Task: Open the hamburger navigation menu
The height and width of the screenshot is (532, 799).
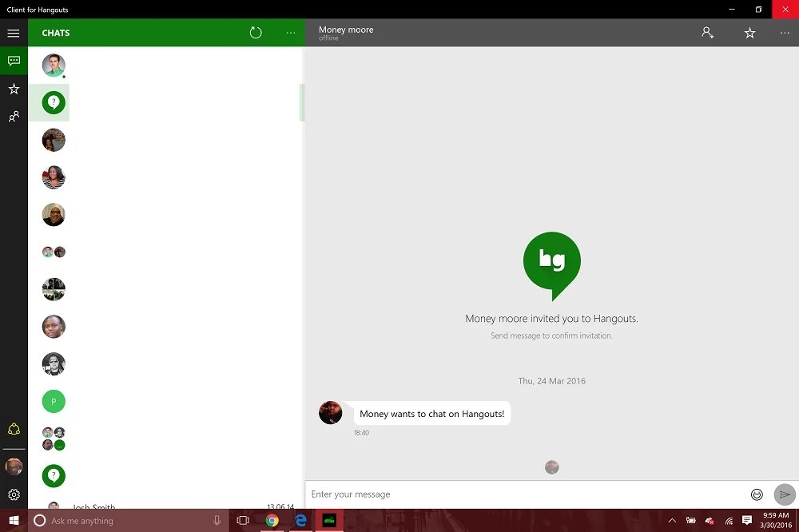Action: coord(14,33)
